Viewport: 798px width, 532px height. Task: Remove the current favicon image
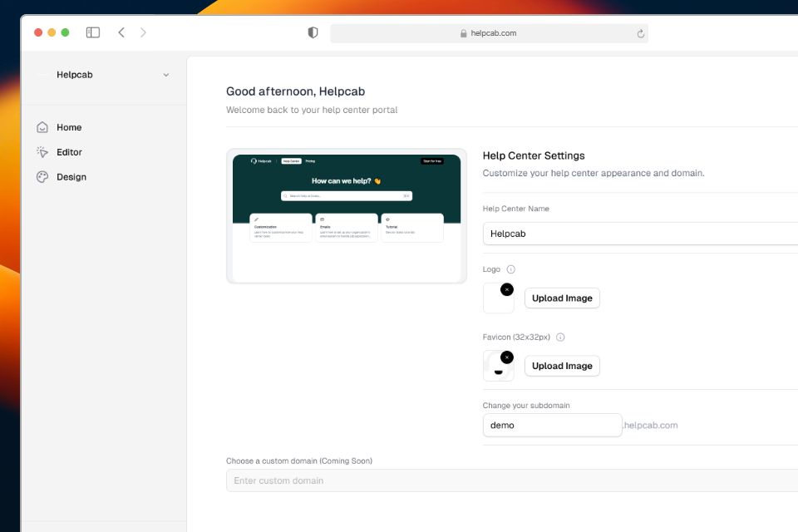tap(507, 357)
